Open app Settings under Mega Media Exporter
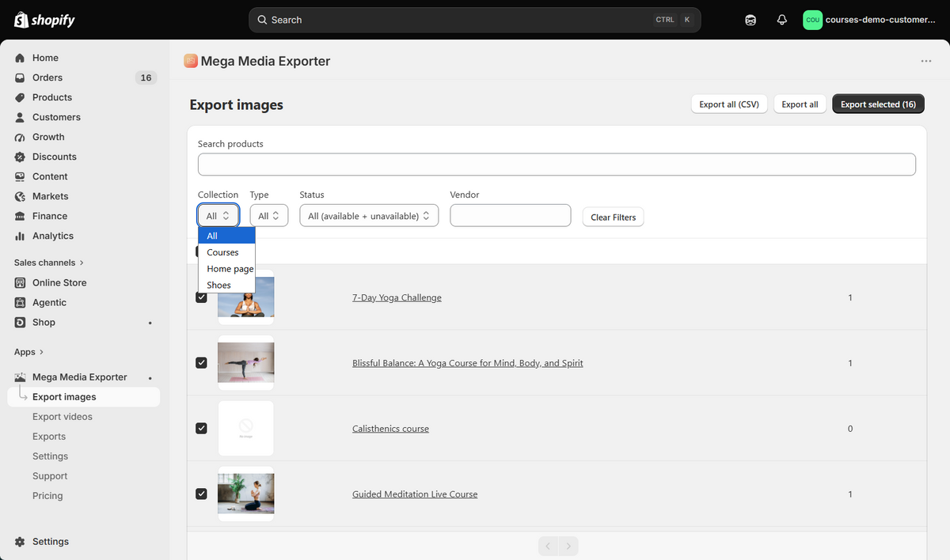The image size is (950, 560). (x=50, y=456)
